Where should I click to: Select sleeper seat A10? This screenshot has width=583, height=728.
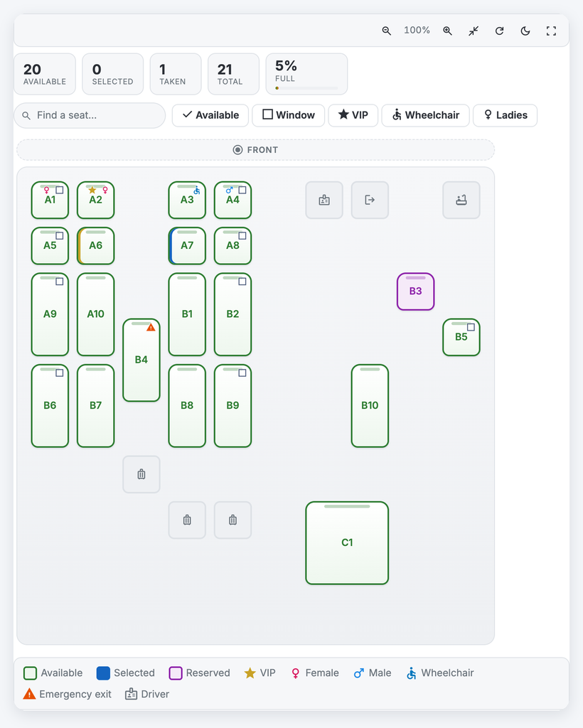(95, 314)
